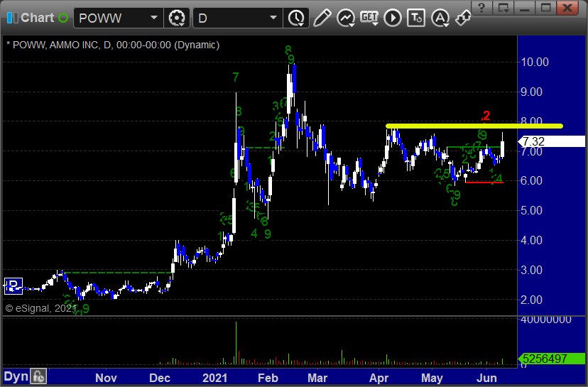The image size is (588, 387).
Task: Click the 2021 label on time axis
Action: click(x=215, y=378)
